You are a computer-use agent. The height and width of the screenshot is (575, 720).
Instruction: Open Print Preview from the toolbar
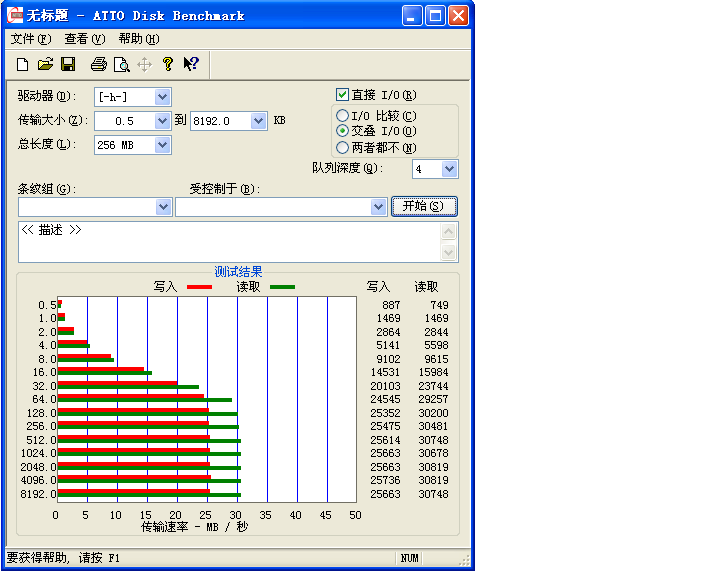tap(121, 65)
